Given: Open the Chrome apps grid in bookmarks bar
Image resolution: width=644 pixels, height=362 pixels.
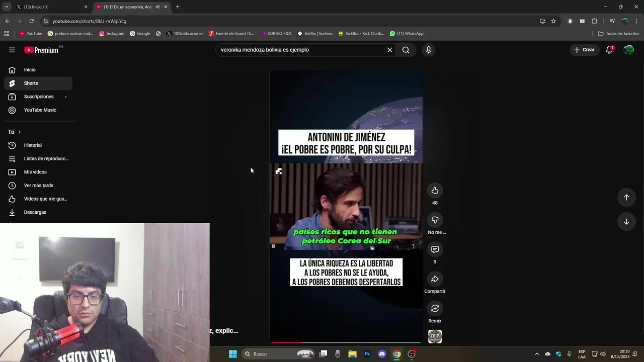Looking at the screenshot, I should (7, 34).
